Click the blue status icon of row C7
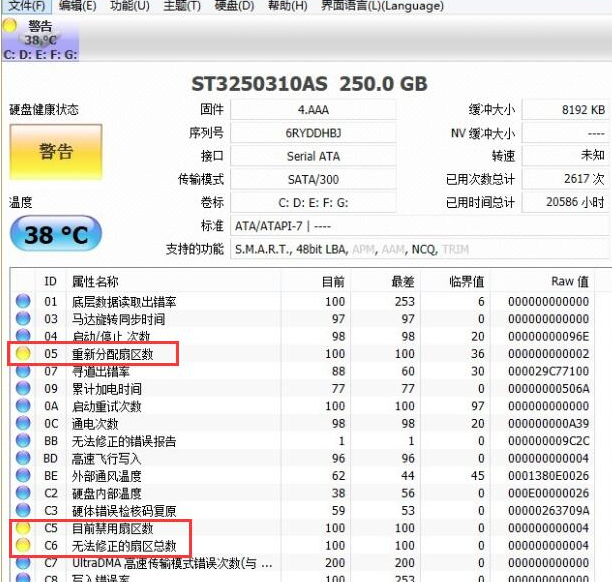The height and width of the screenshot is (582, 612). pyautogui.click(x=23, y=562)
